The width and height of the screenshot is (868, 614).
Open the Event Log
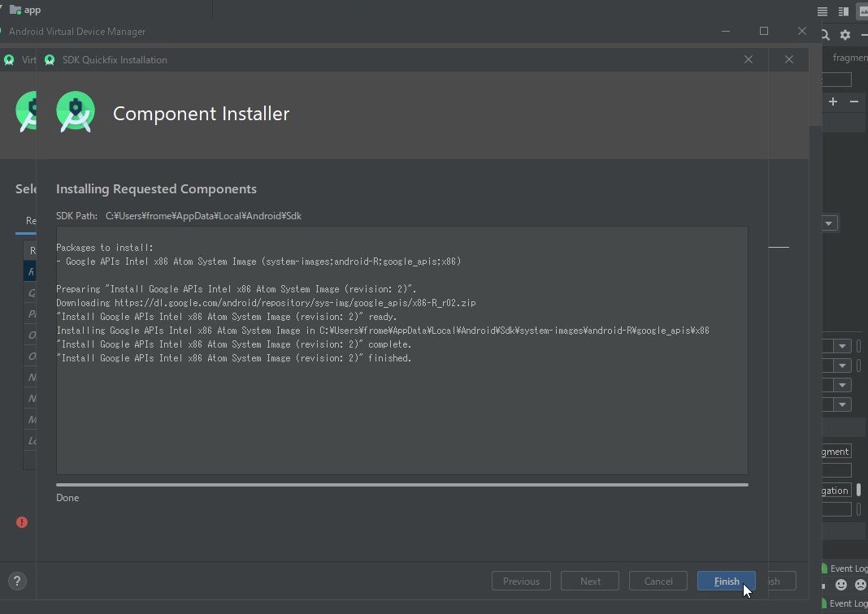pos(848,569)
